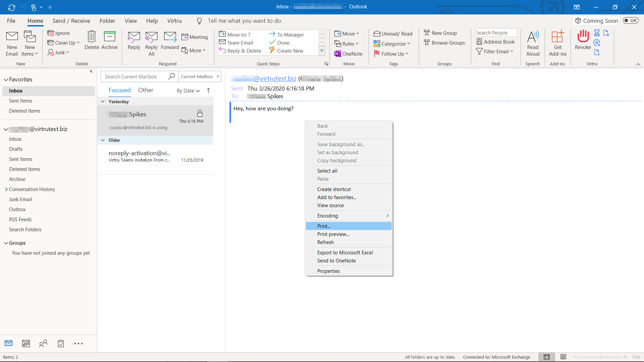Open Tasks view from navigation bar
Screen dimensions: 644x362
61,344
